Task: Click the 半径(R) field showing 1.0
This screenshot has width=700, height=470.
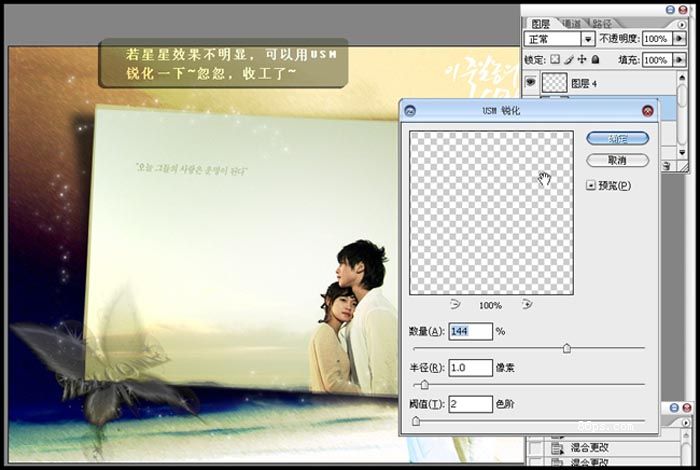Action: [471, 368]
